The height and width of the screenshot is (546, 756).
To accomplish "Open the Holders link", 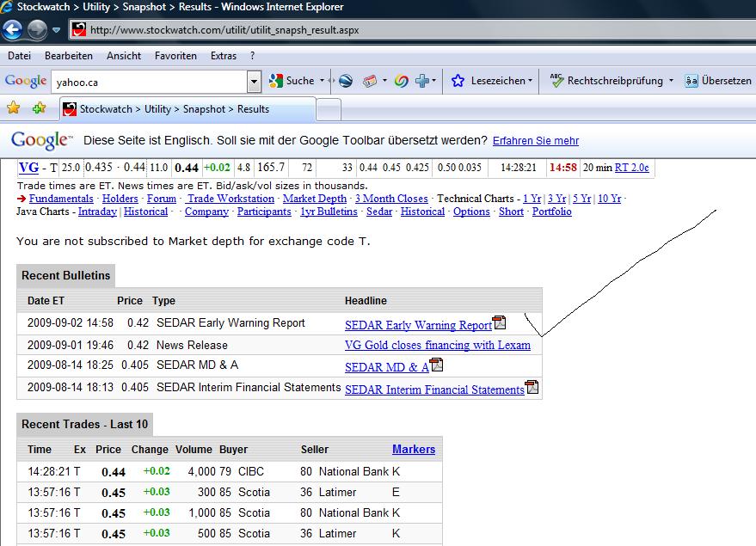I will 120,199.
